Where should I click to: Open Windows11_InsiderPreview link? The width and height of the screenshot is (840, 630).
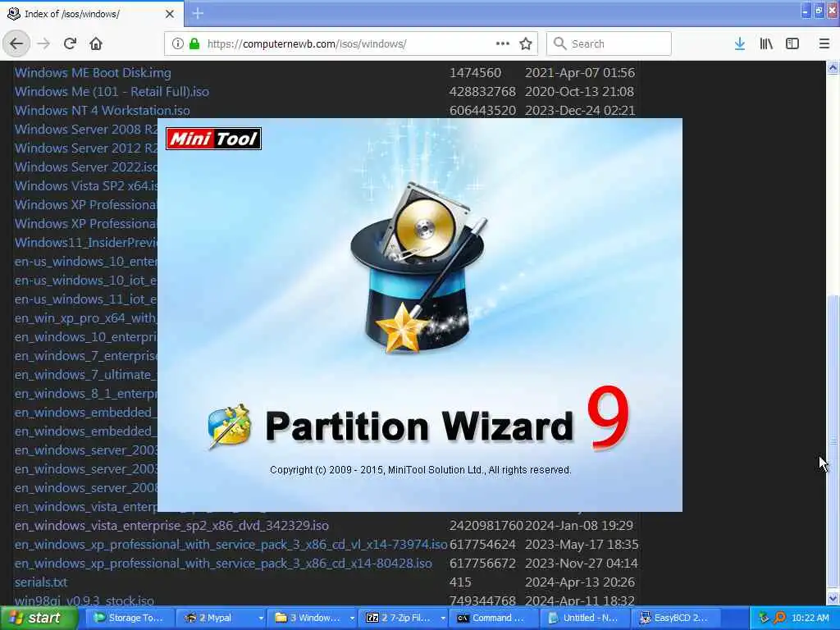tap(85, 243)
